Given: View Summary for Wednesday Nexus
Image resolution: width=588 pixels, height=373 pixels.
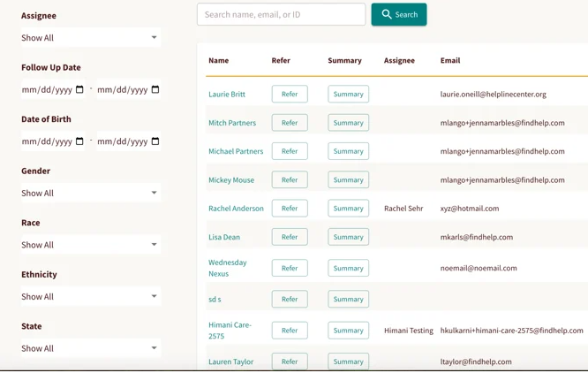Looking at the screenshot, I should click(x=349, y=268).
